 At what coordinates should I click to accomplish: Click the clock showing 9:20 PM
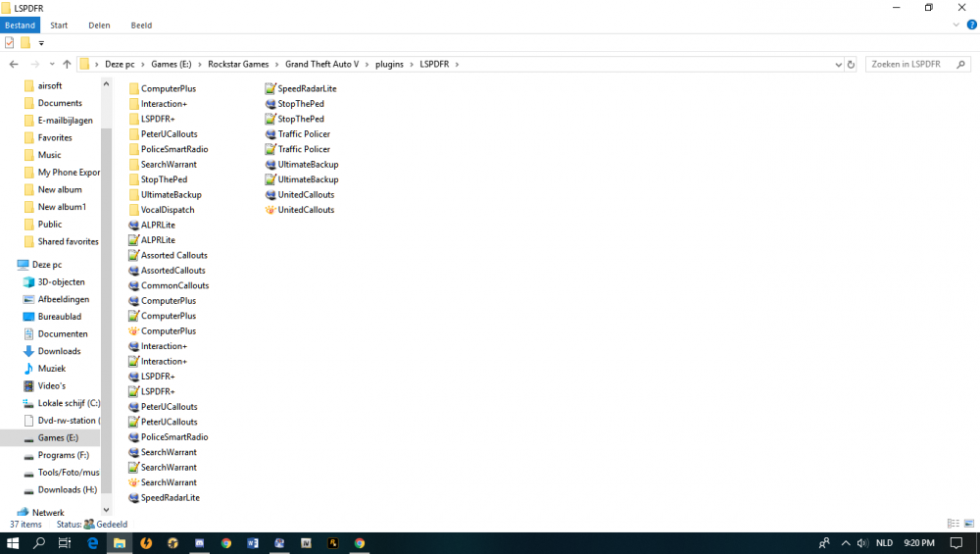pyautogui.click(x=919, y=543)
